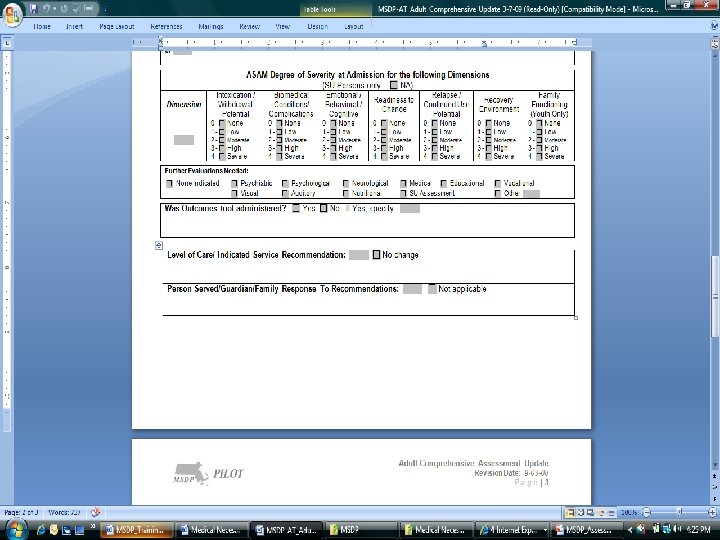This screenshot has height=540, width=720.
Task: Check None under Intoxication/Withdrawal Potential
Action: (222, 123)
